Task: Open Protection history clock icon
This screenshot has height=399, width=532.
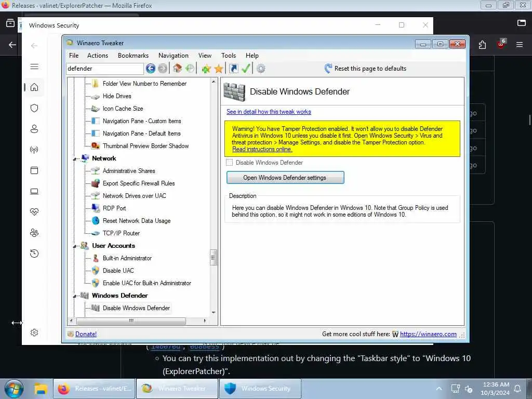Action: (x=34, y=254)
